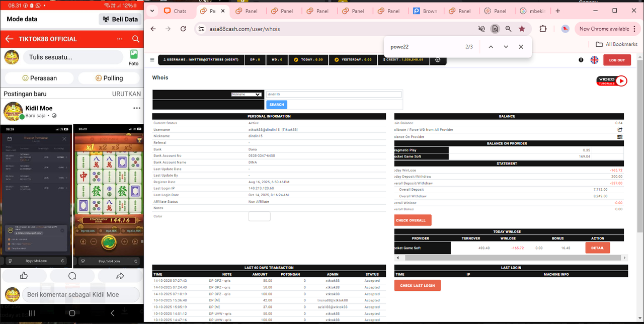Image resolution: width=644 pixels, height=324 pixels.
Task: Open the Nickname search type dropdown
Action: click(x=247, y=94)
